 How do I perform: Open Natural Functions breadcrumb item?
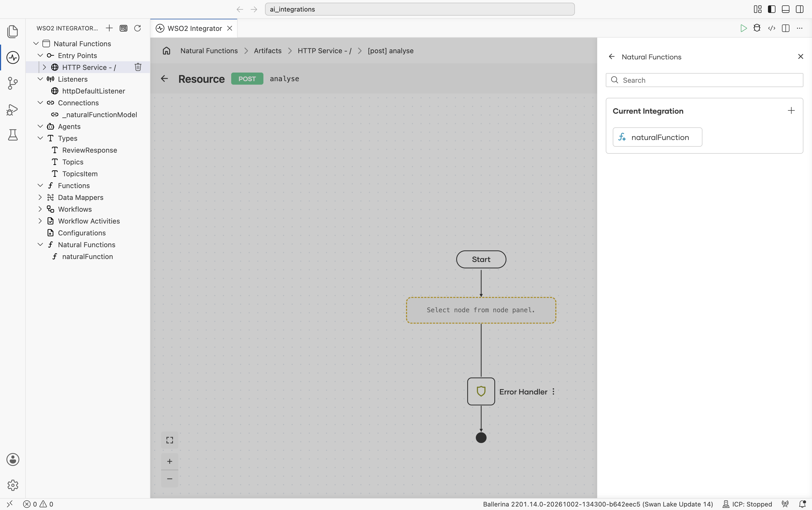click(x=209, y=51)
